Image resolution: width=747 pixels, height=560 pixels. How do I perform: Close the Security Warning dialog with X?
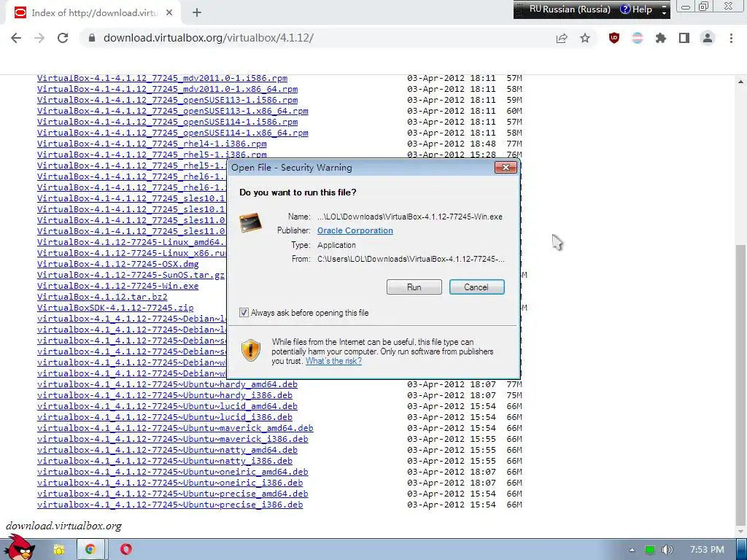(506, 167)
